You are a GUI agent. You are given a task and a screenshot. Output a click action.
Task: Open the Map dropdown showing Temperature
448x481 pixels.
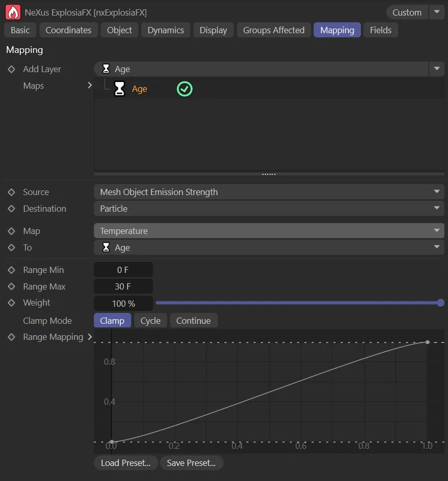(269, 230)
